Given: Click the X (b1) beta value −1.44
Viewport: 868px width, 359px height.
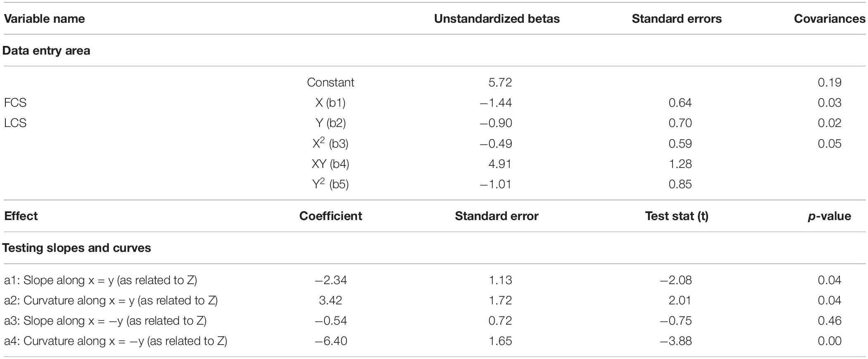Looking at the screenshot, I should [x=496, y=103].
